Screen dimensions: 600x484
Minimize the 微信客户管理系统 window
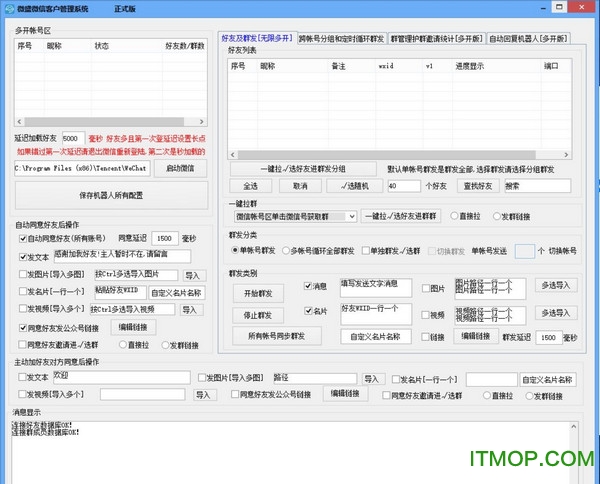[543, 8]
